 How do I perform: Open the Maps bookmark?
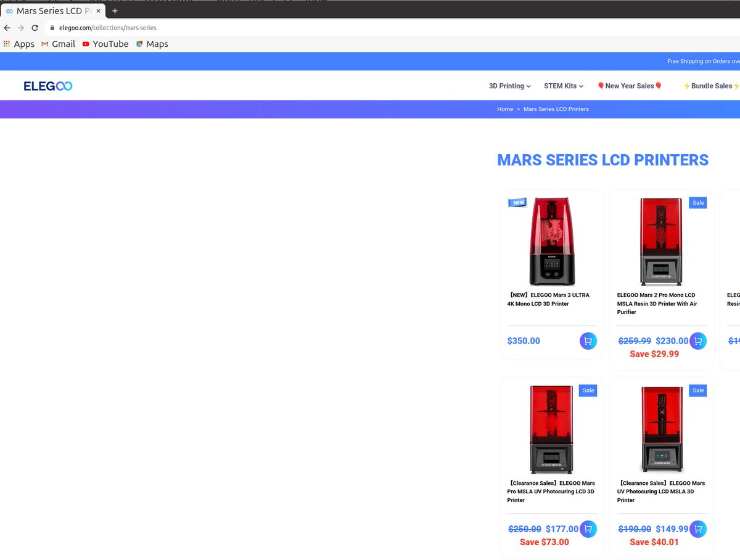152,44
